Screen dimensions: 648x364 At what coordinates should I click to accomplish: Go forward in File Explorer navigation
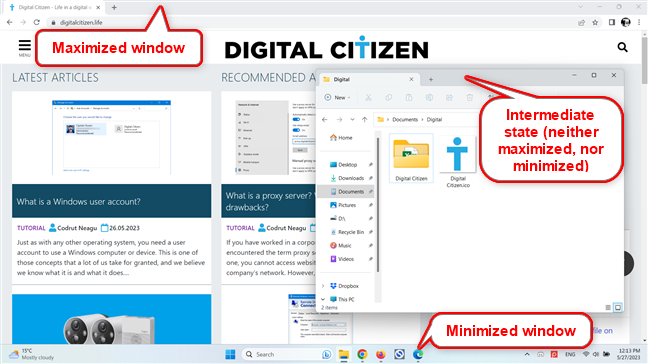(x=339, y=119)
